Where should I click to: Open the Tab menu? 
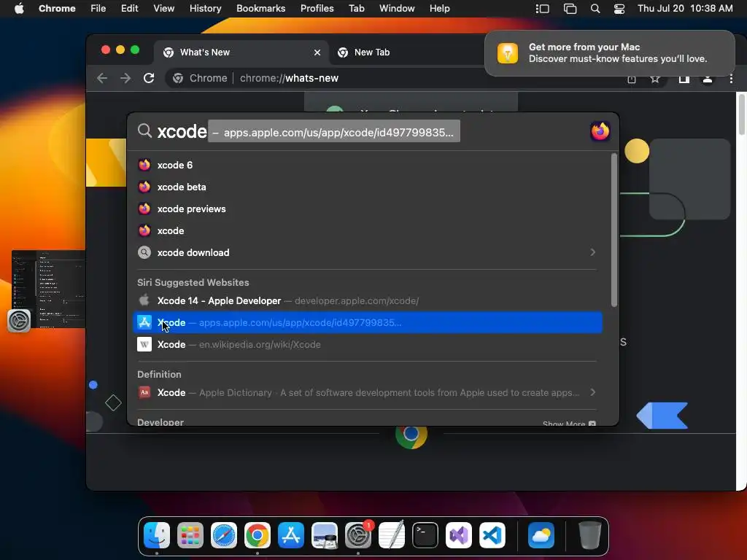pyautogui.click(x=356, y=9)
